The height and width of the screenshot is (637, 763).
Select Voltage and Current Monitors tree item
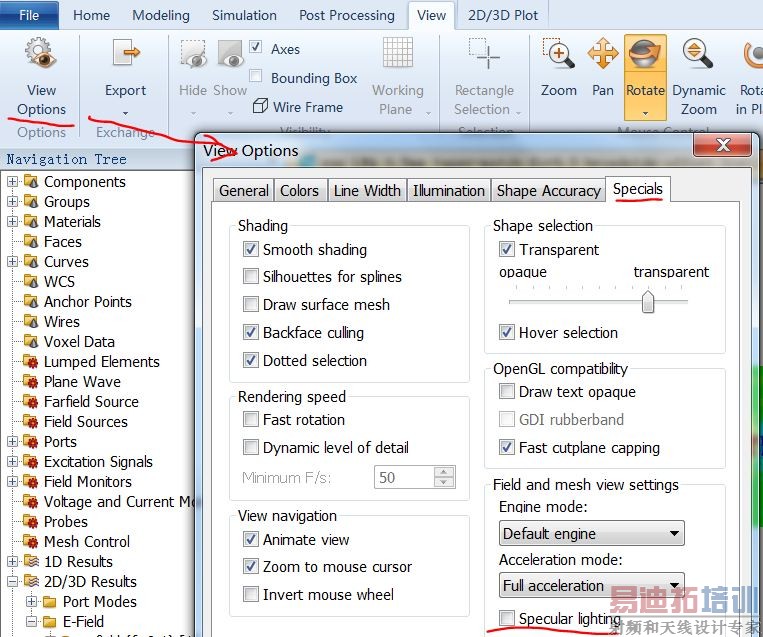(118, 501)
